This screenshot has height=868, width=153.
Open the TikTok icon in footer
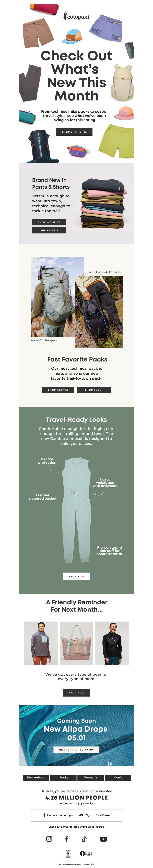click(84, 839)
